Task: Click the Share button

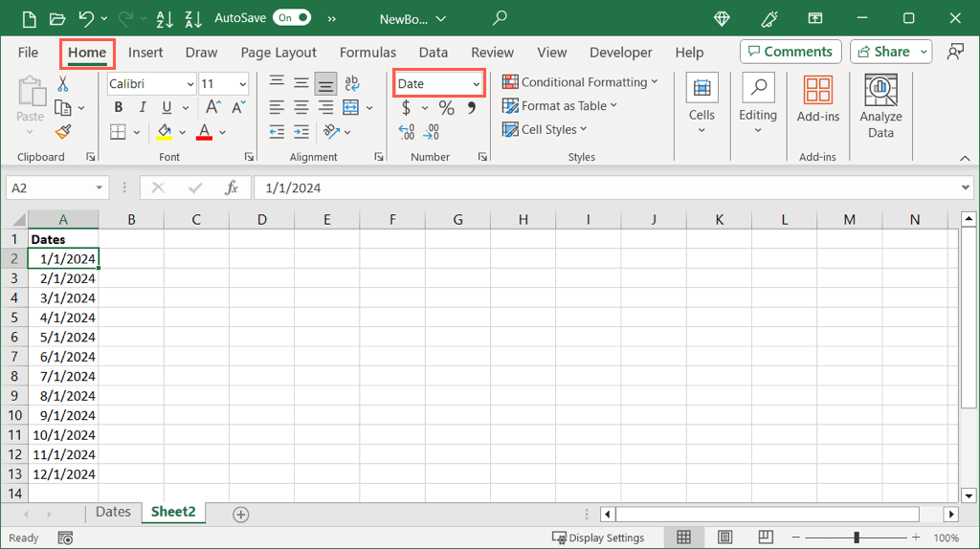Action: click(882, 52)
